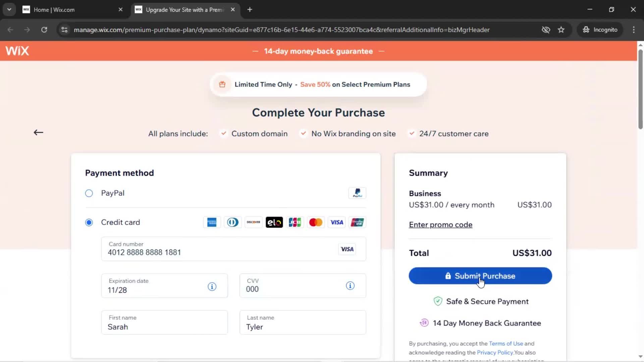Click scrollbar down arrow

tap(640, 357)
